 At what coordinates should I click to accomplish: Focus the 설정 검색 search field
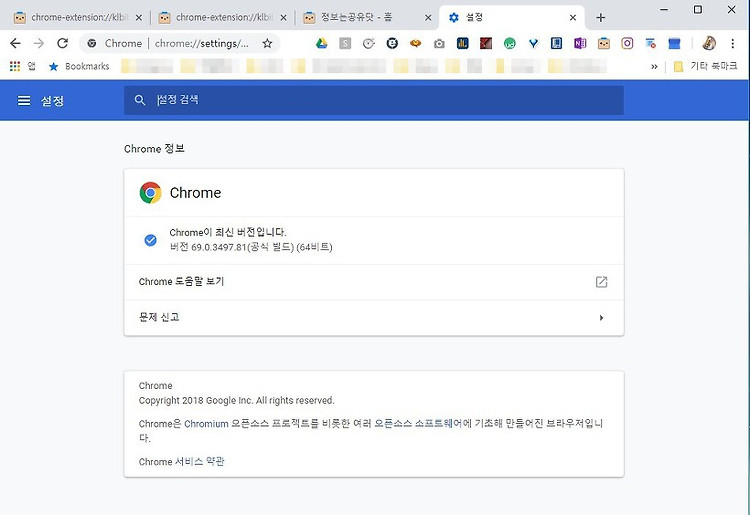click(x=374, y=100)
